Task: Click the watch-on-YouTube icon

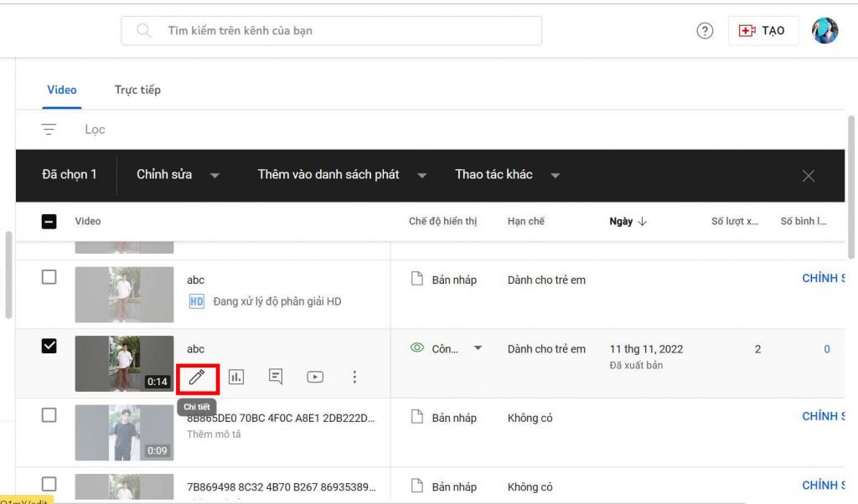Action: click(x=315, y=377)
